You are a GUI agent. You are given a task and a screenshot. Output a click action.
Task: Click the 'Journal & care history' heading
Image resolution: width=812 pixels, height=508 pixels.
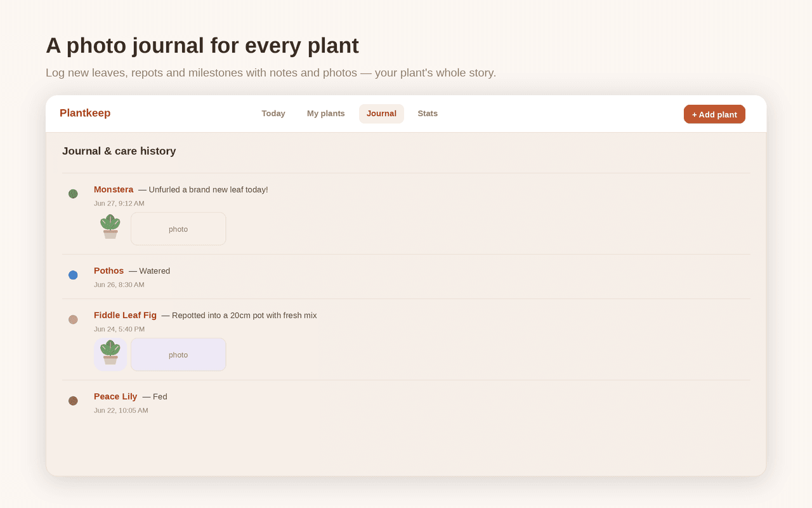(119, 150)
